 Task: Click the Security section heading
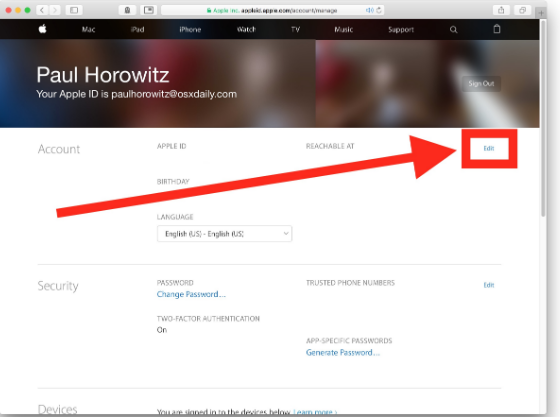pyautogui.click(x=58, y=286)
